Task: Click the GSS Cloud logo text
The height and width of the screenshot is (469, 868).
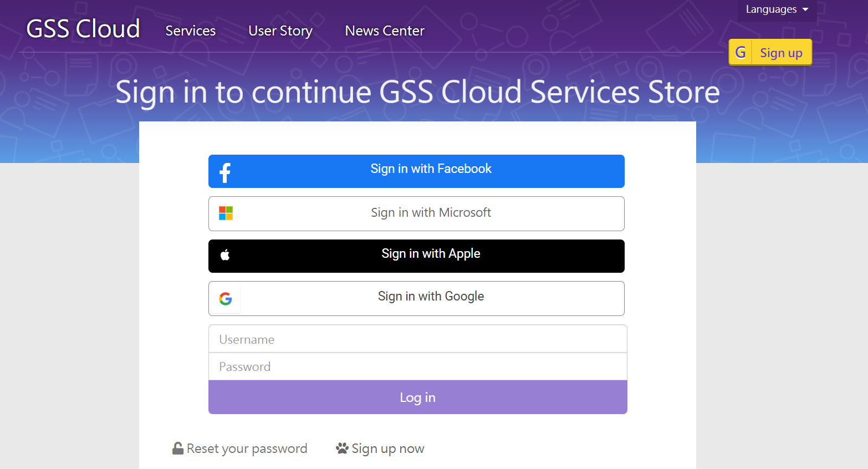Action: coord(83,29)
